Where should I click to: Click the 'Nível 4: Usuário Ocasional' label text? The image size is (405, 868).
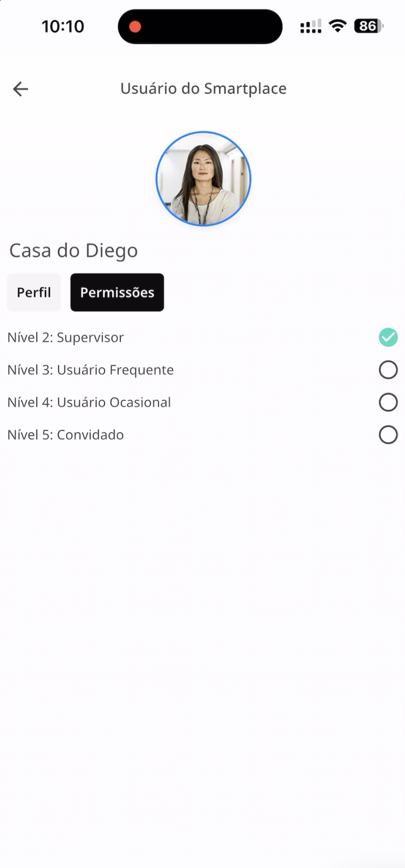(x=89, y=402)
